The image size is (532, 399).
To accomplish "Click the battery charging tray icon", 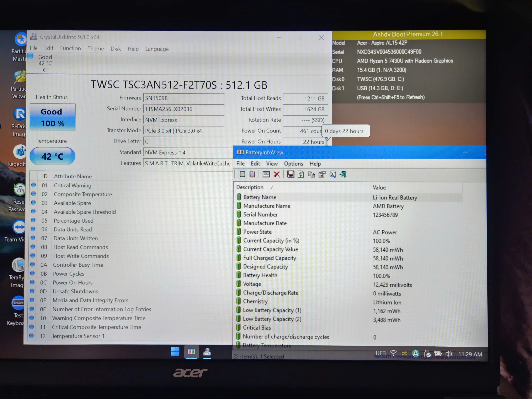I will click(438, 353).
